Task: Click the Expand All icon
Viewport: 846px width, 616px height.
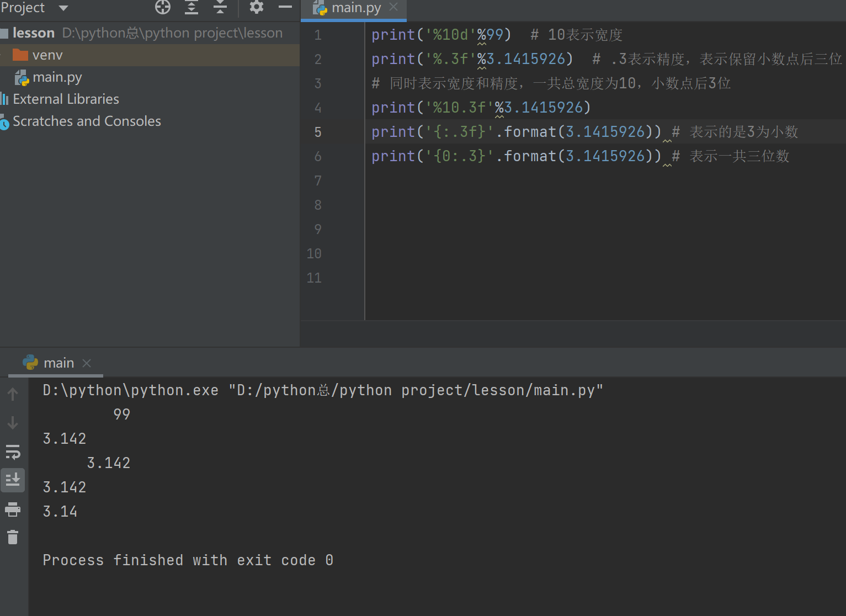Action: click(191, 7)
